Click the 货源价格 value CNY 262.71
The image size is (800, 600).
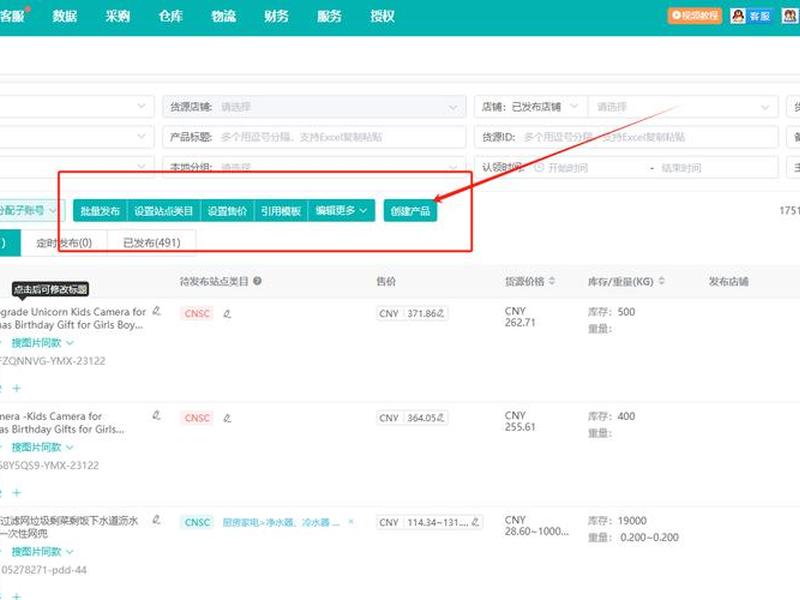point(520,317)
